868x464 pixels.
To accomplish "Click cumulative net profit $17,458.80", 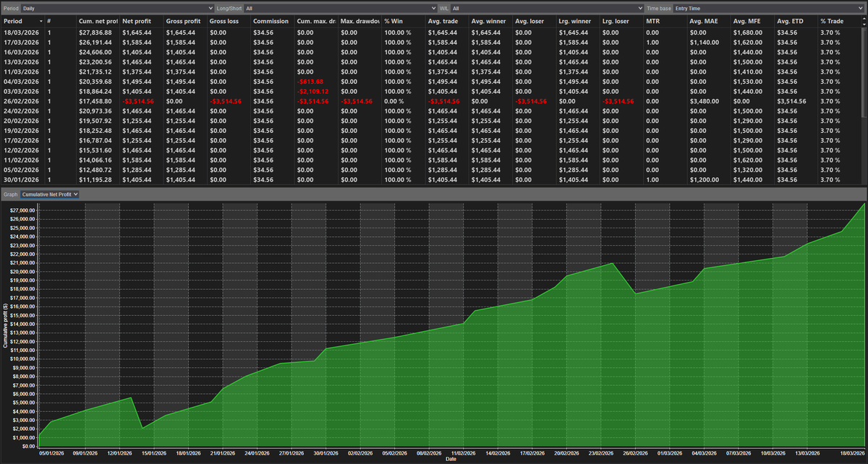I will (95, 101).
